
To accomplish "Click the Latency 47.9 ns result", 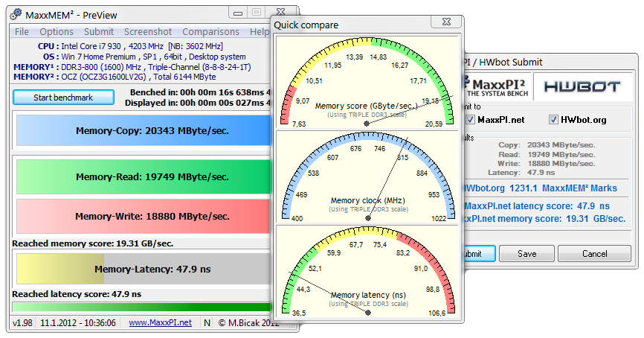I will [x=521, y=172].
